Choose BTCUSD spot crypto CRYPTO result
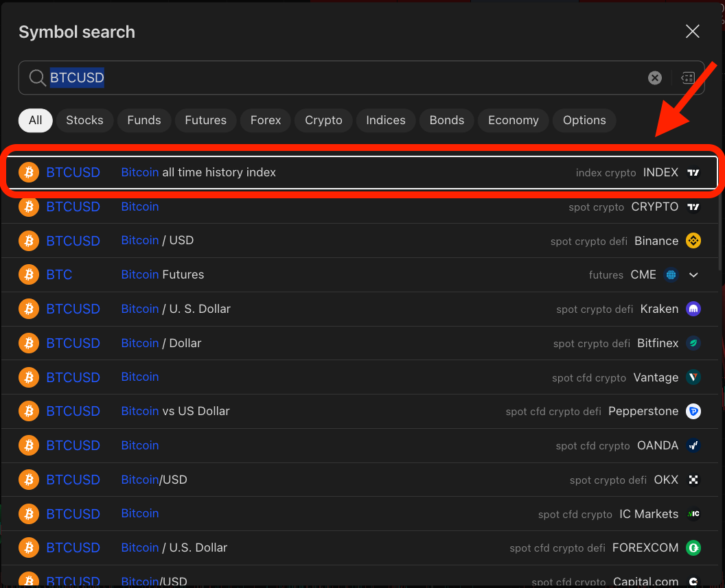This screenshot has width=725, height=588. [x=360, y=207]
